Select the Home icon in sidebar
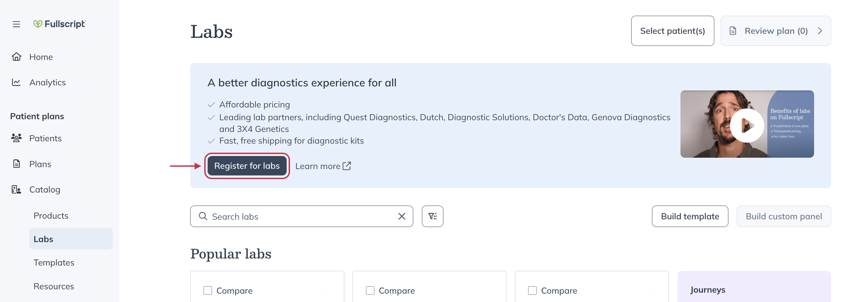 [x=17, y=57]
